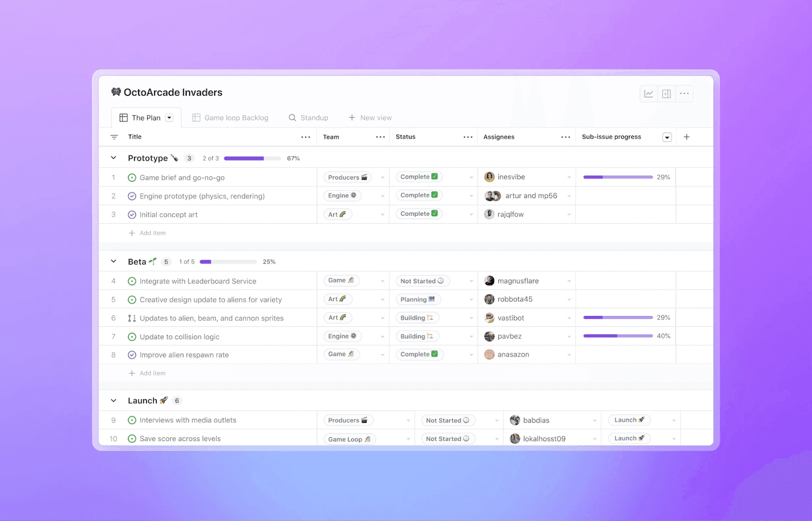
Task: Collapse the Prototype section chevron
Action: coord(114,158)
